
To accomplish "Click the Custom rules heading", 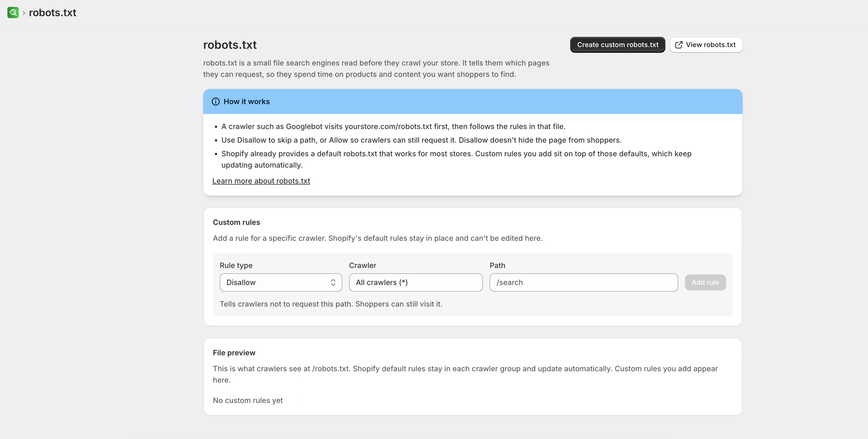I will [x=236, y=222].
